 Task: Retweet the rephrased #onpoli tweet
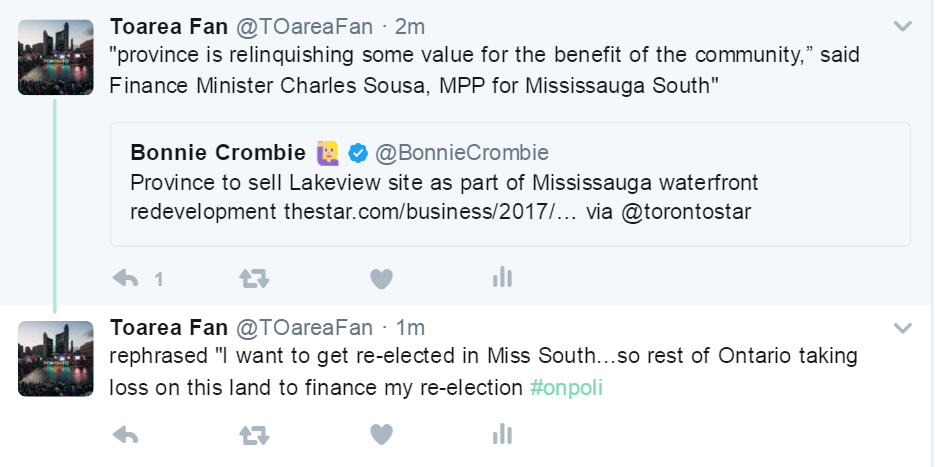click(254, 434)
